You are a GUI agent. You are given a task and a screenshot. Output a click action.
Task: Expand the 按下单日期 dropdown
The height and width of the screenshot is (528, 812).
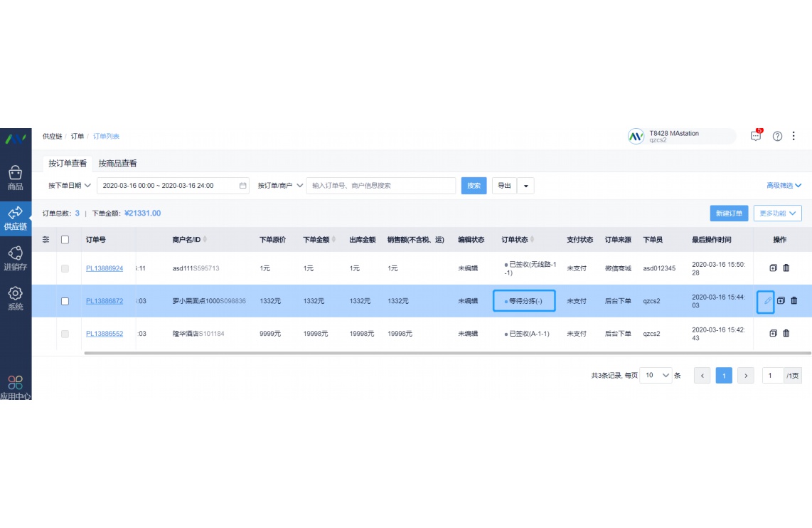68,186
